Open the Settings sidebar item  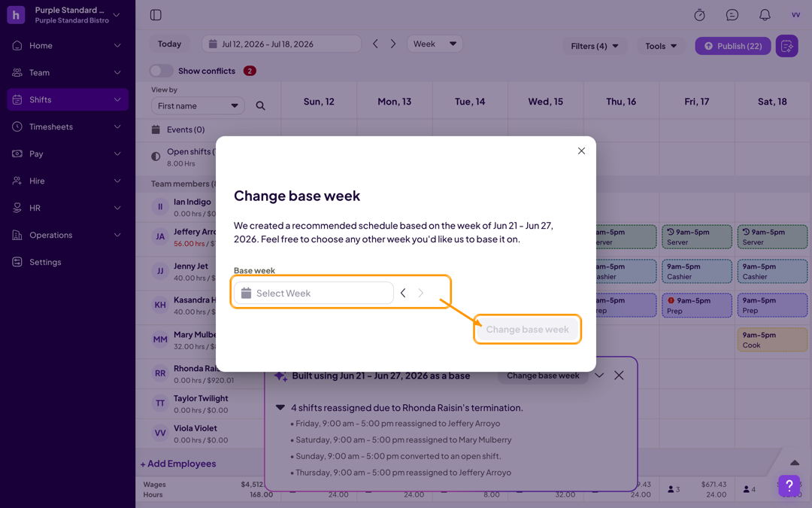(68, 262)
